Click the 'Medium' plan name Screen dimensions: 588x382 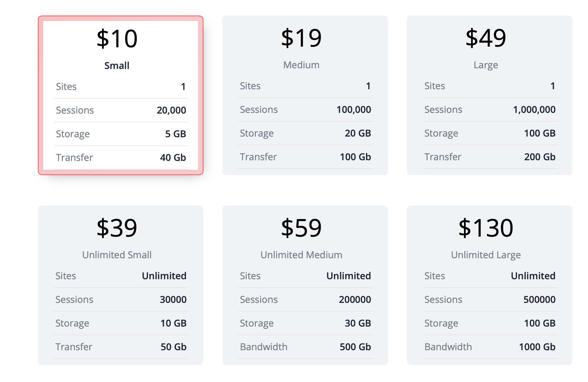tap(301, 65)
